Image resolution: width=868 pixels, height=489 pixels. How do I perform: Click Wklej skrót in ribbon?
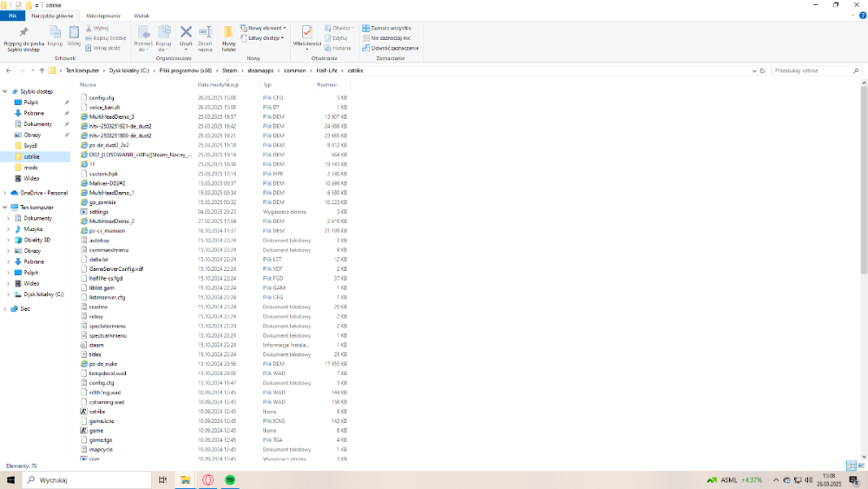103,48
